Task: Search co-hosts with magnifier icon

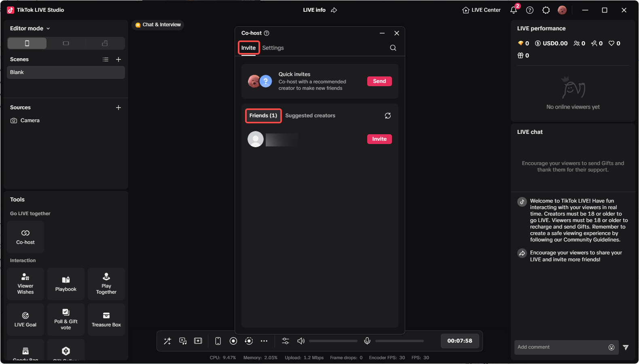Action: coord(393,48)
